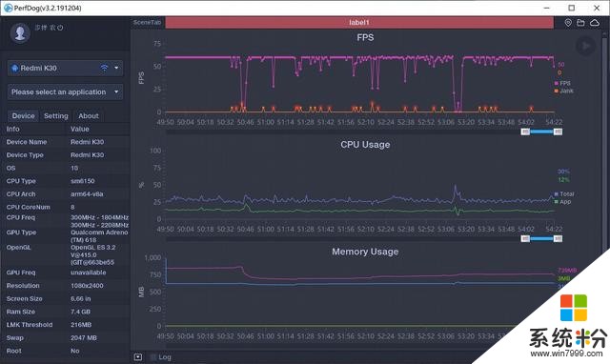Click the red label1 scene bar
This screenshot has width=610, height=364.
(359, 22)
